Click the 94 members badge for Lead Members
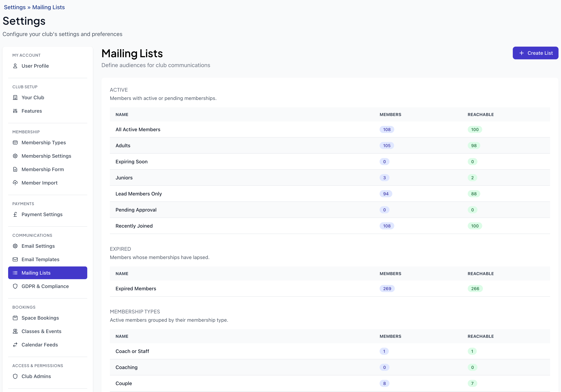This screenshot has height=392, width=561. coord(386,194)
